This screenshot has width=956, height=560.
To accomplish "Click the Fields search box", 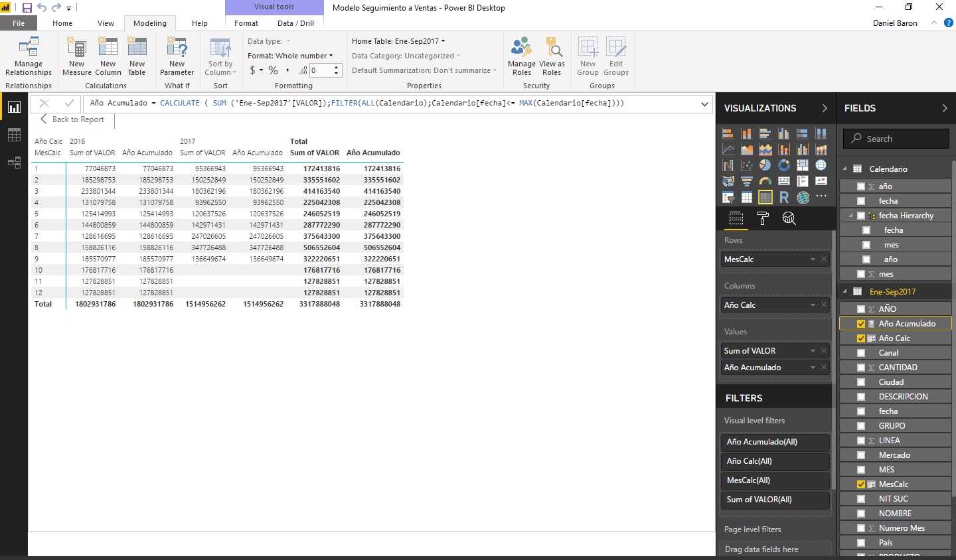I will coord(896,139).
